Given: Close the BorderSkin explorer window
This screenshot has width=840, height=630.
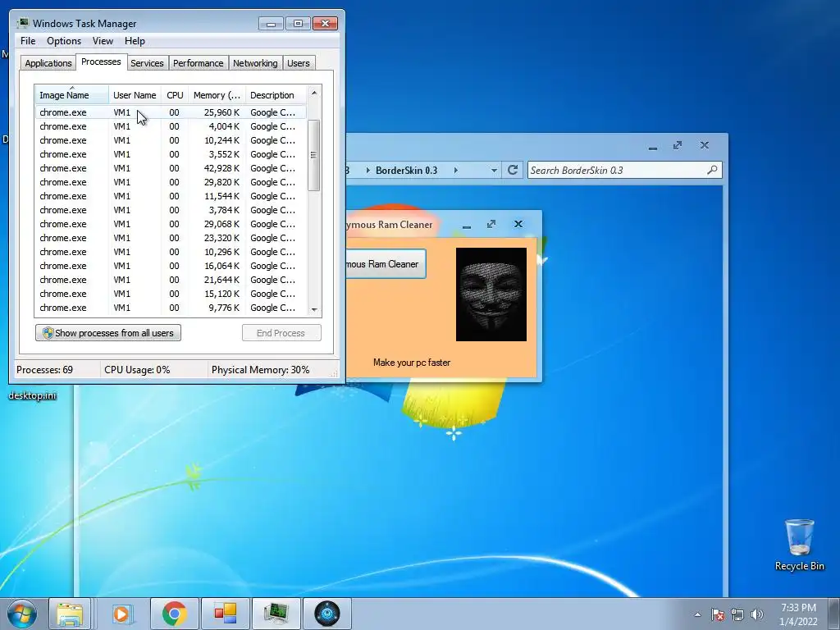Looking at the screenshot, I should (705, 145).
